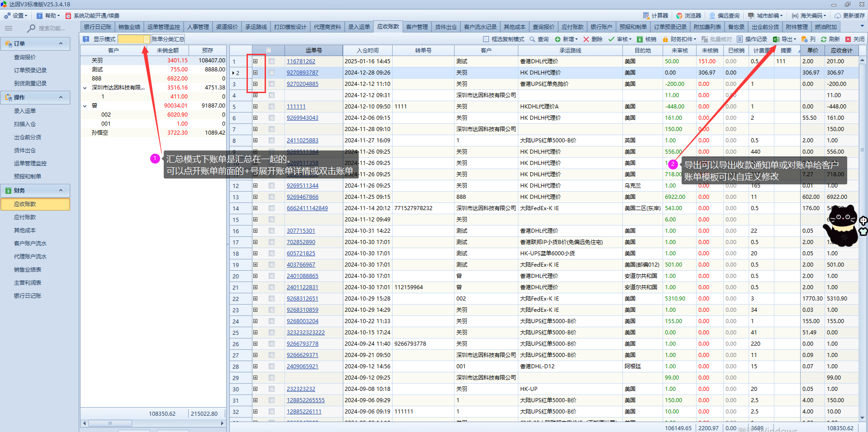868x432 pixels.
Task: Click the red 删除 delete icon
Action: pyautogui.click(x=586, y=39)
